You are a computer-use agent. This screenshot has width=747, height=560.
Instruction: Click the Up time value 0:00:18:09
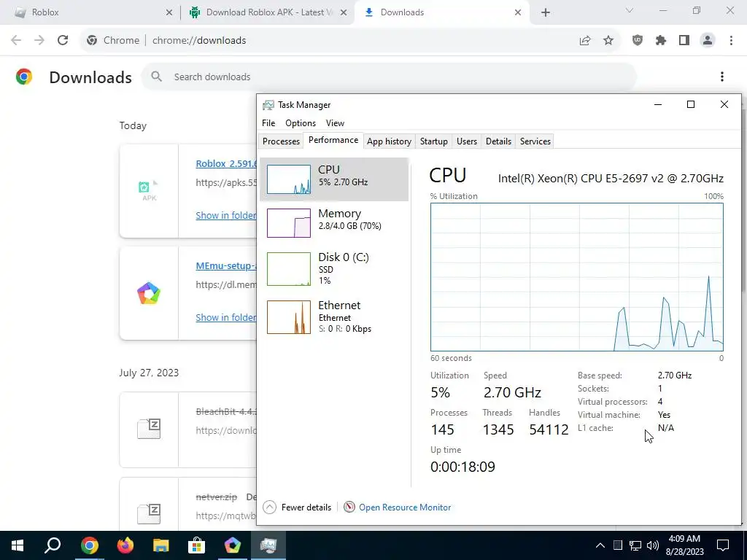pyautogui.click(x=462, y=467)
